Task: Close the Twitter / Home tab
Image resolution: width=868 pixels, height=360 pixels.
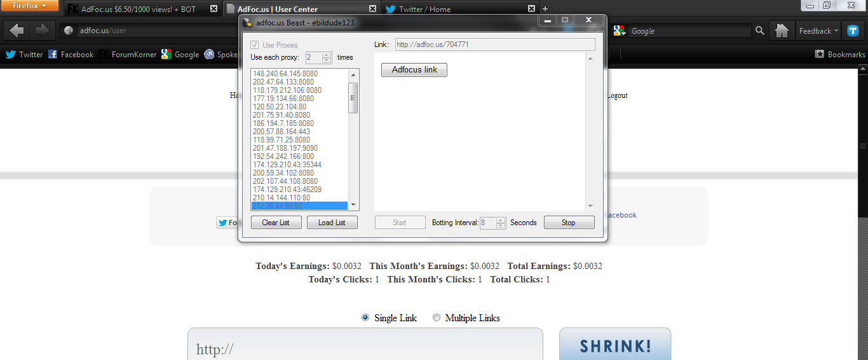Action: point(531,9)
